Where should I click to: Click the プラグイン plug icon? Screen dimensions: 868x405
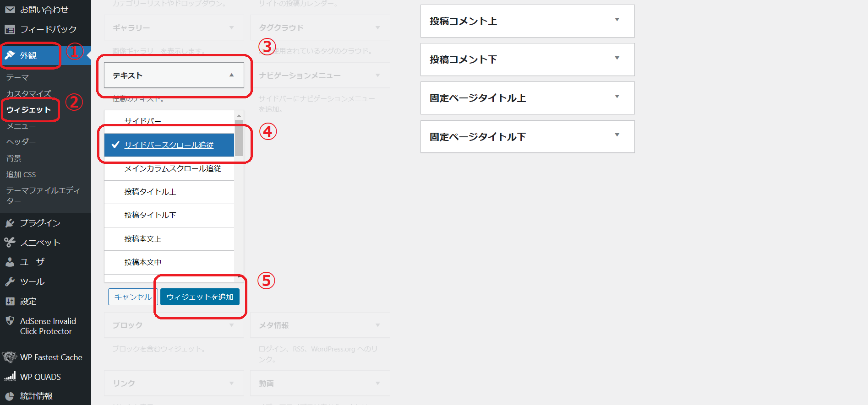point(10,223)
